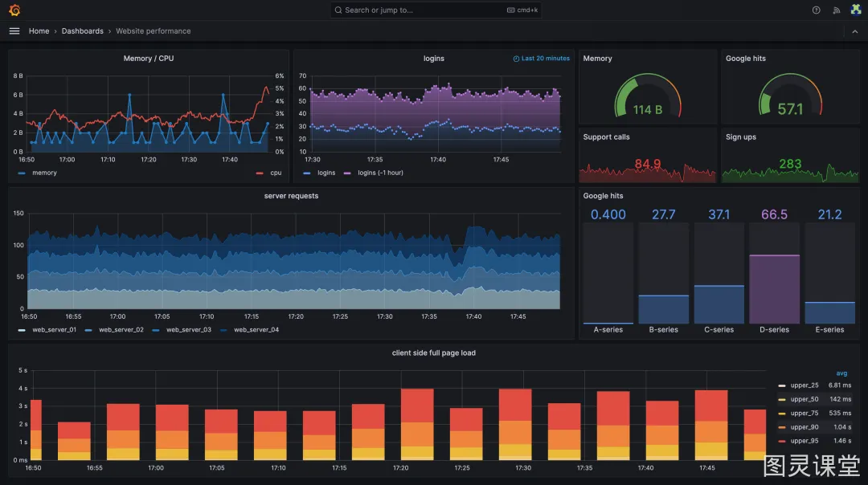Open the hamburger navigation menu
868x485 pixels.
coord(14,31)
